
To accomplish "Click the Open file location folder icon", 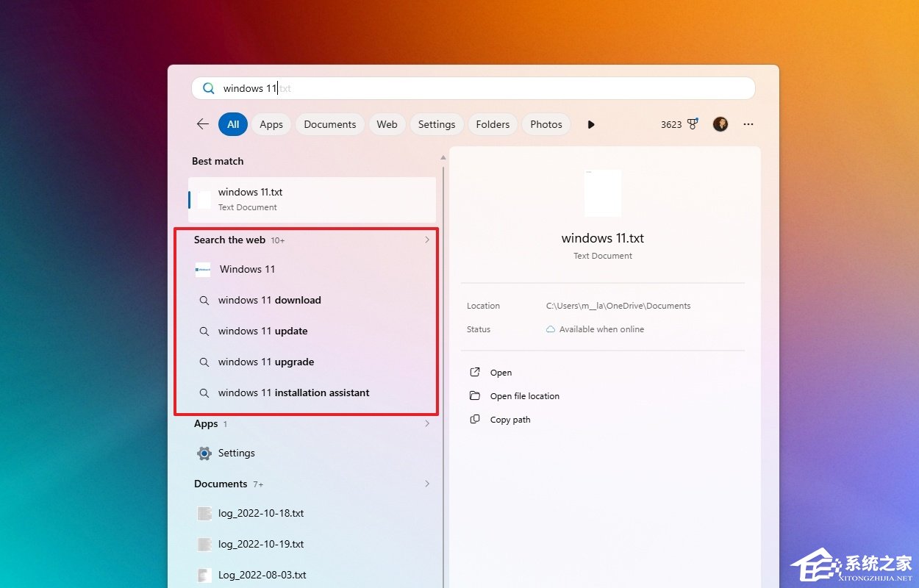I will pos(475,395).
